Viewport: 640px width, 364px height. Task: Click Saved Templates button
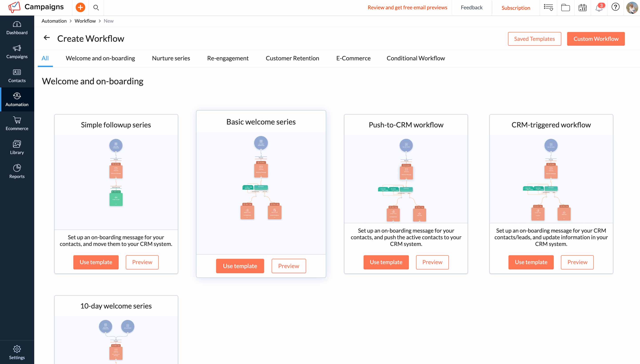pyautogui.click(x=534, y=39)
